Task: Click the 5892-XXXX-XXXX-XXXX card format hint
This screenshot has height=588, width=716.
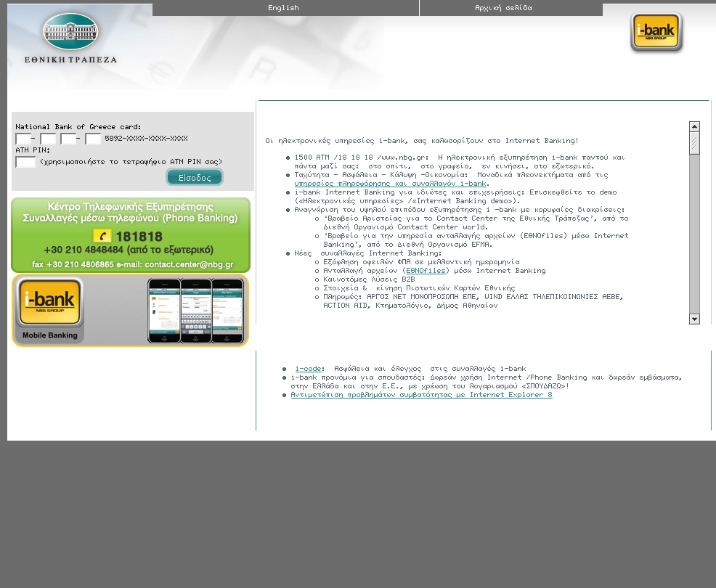Action: pos(146,139)
